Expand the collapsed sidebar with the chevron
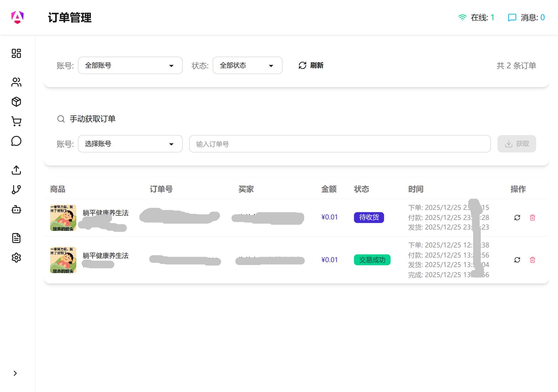The image size is (558, 392). click(16, 373)
